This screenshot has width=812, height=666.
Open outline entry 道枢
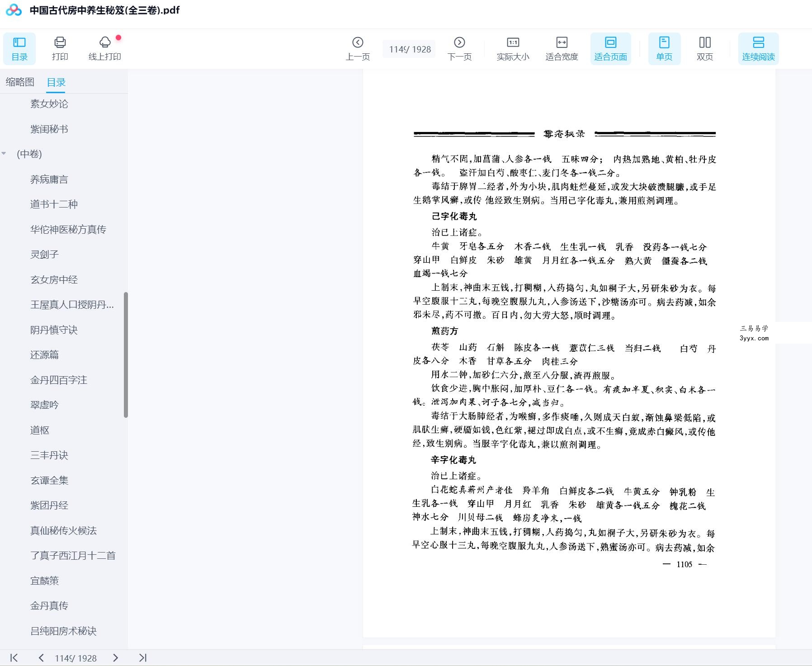click(40, 430)
